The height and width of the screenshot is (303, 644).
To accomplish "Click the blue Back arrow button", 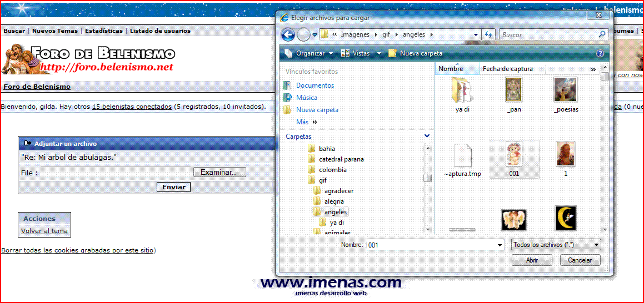I will coord(288,35).
